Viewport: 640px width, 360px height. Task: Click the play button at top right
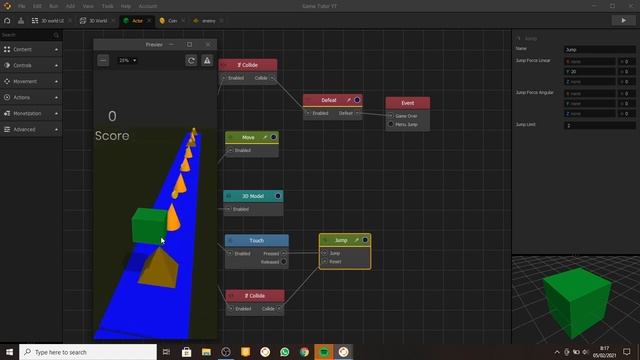coord(623,20)
